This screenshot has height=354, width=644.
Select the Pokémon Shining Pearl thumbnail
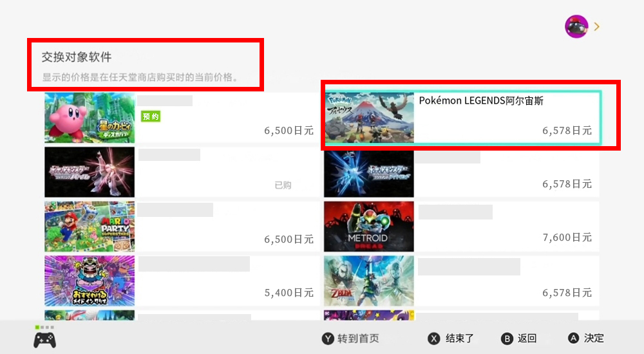pyautogui.click(x=90, y=172)
